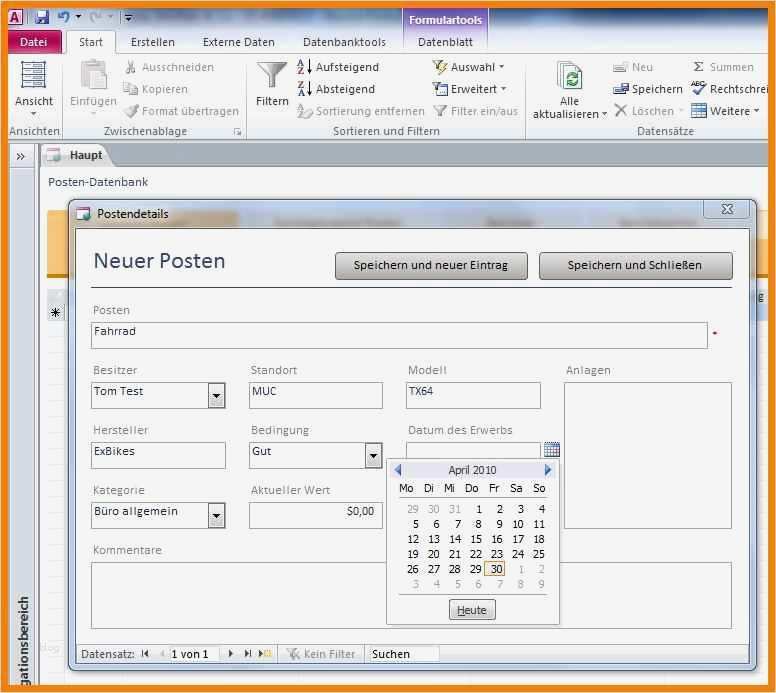Click the Speichern record icon in ribbon

coord(621,89)
